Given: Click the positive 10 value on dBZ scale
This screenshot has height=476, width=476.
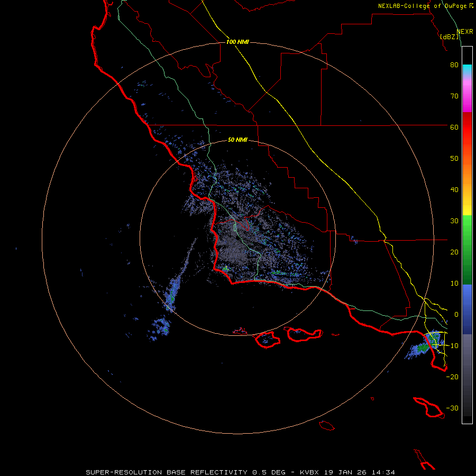Looking at the screenshot, I should point(454,283).
